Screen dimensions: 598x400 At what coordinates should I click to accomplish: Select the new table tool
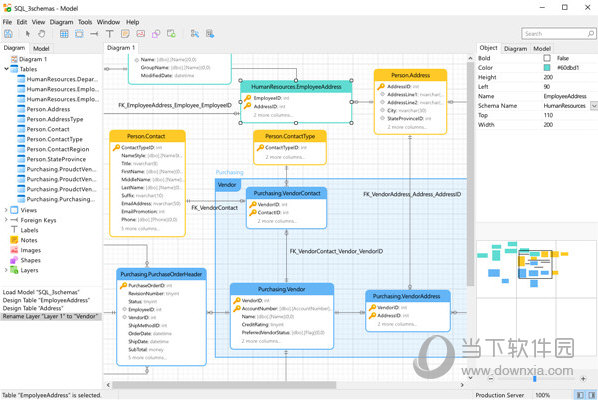pos(64,34)
